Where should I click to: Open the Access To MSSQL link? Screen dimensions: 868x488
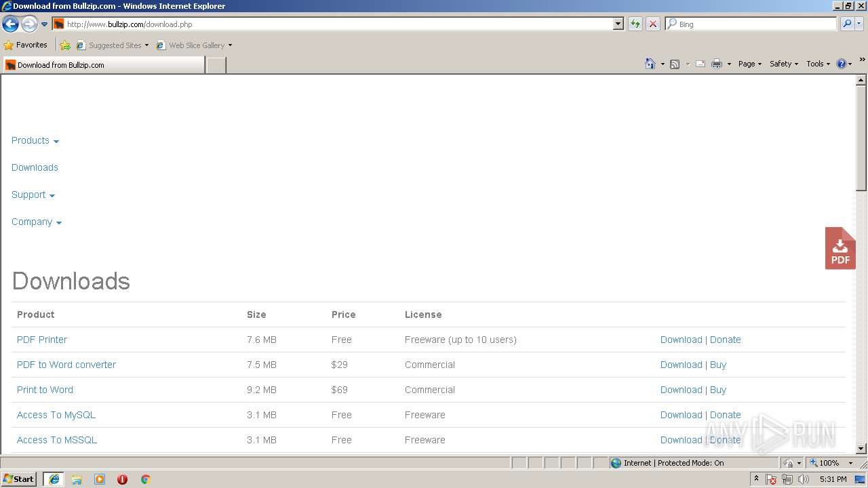click(x=57, y=440)
